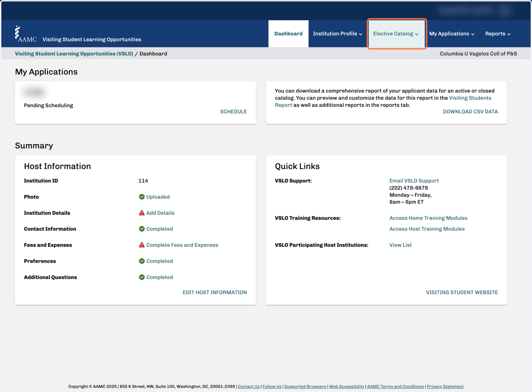
Task: Open Access Home Training Modules
Action: click(x=428, y=218)
